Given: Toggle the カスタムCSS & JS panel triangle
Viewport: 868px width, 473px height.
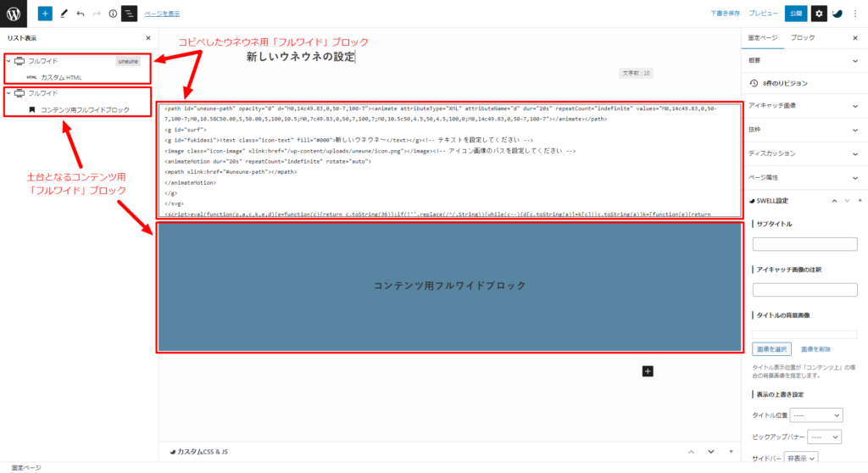Looking at the screenshot, I should tap(731, 452).
